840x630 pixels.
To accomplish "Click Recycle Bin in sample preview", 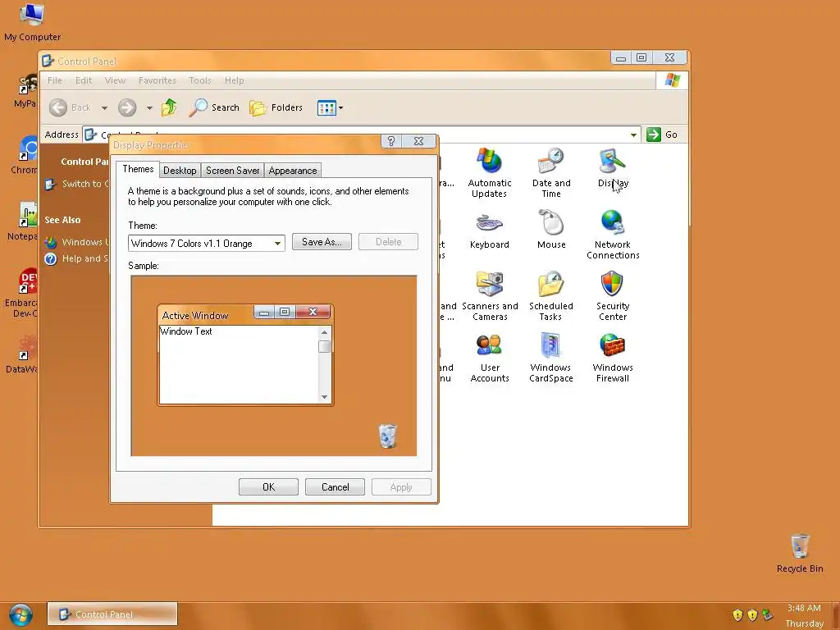I will pos(388,436).
